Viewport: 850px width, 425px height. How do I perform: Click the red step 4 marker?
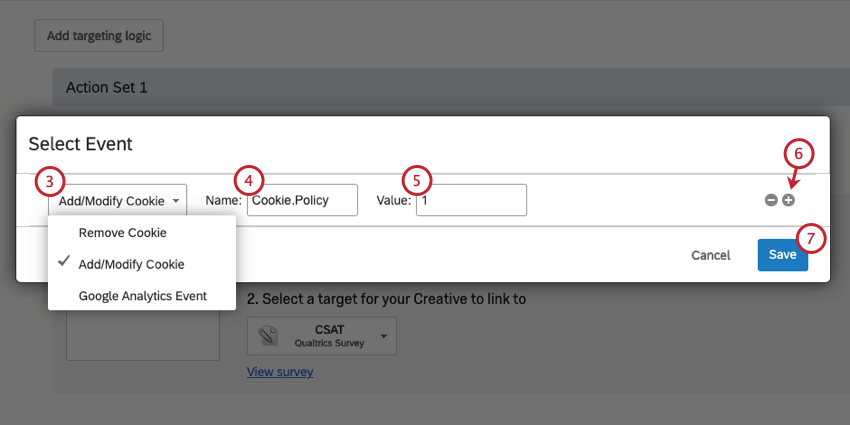point(249,180)
